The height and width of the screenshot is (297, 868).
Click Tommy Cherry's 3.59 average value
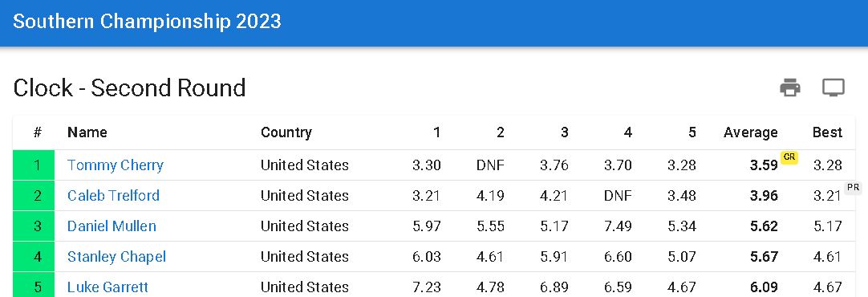pos(764,165)
